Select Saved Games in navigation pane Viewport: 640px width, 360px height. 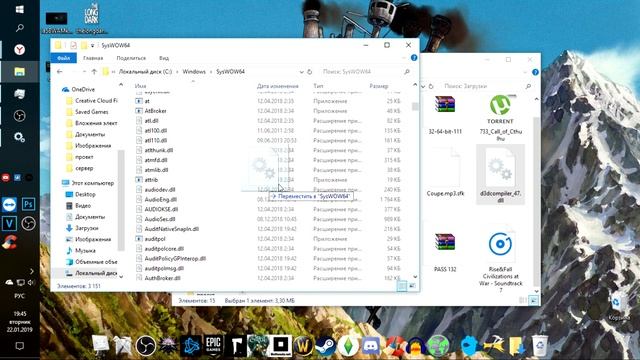tap(87, 112)
